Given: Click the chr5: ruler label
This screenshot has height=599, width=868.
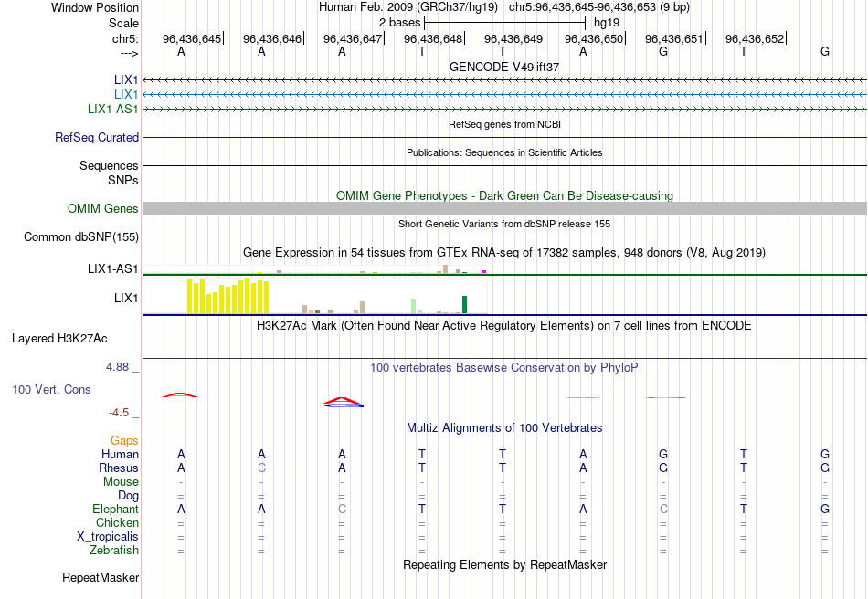Looking at the screenshot, I should [125, 38].
